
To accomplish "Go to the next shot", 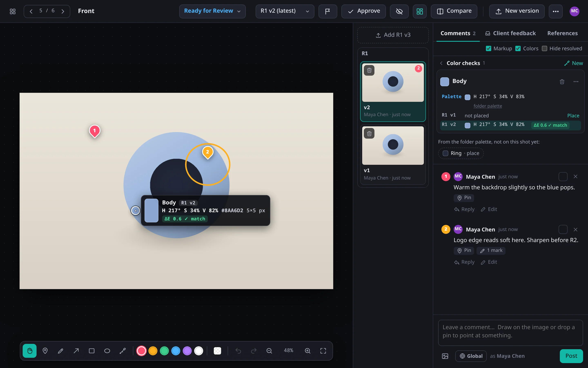I will pyautogui.click(x=63, y=11).
